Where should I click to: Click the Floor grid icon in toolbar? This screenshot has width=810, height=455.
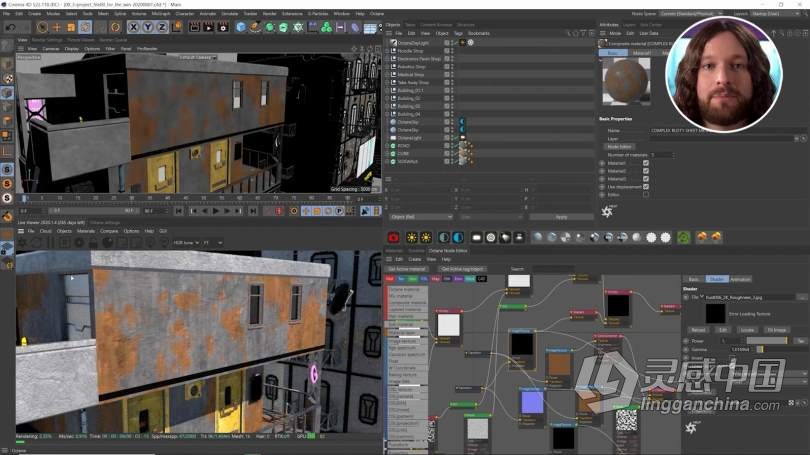[x=370, y=27]
